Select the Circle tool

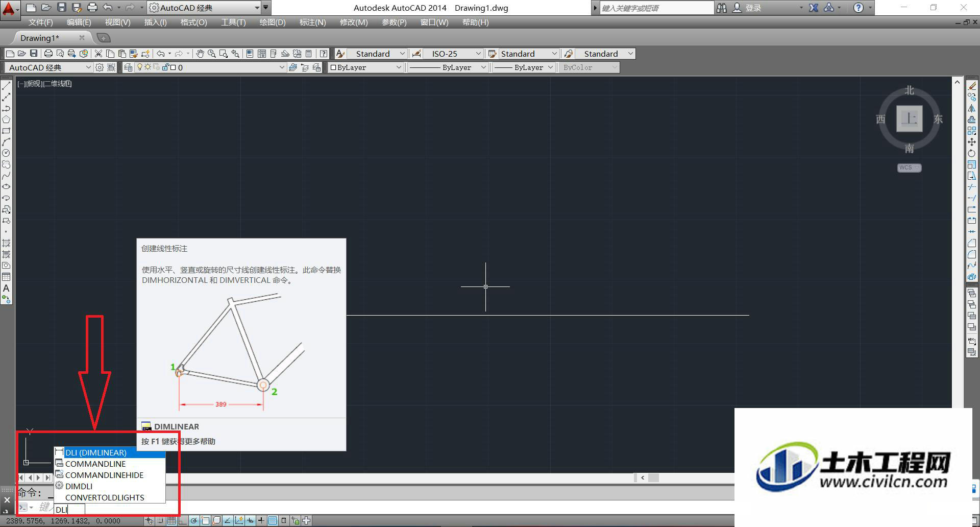click(x=6, y=153)
